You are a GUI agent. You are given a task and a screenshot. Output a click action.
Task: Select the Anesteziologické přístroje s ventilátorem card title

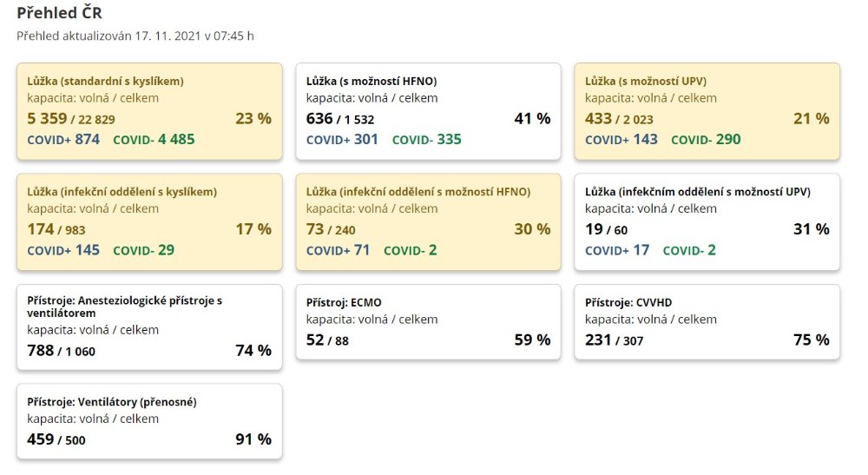(124, 307)
